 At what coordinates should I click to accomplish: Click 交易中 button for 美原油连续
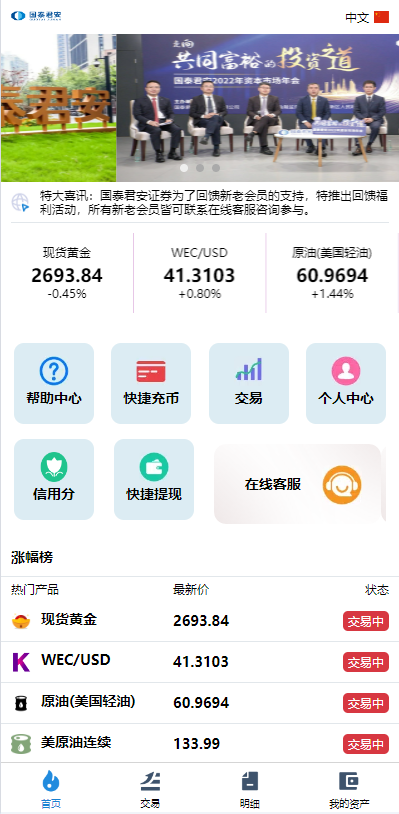[x=366, y=744]
